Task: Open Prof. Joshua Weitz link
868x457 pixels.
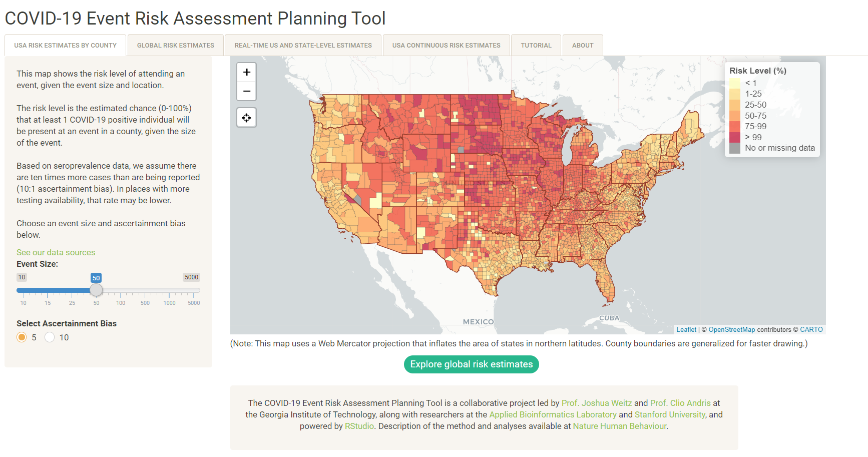Action: (597, 403)
